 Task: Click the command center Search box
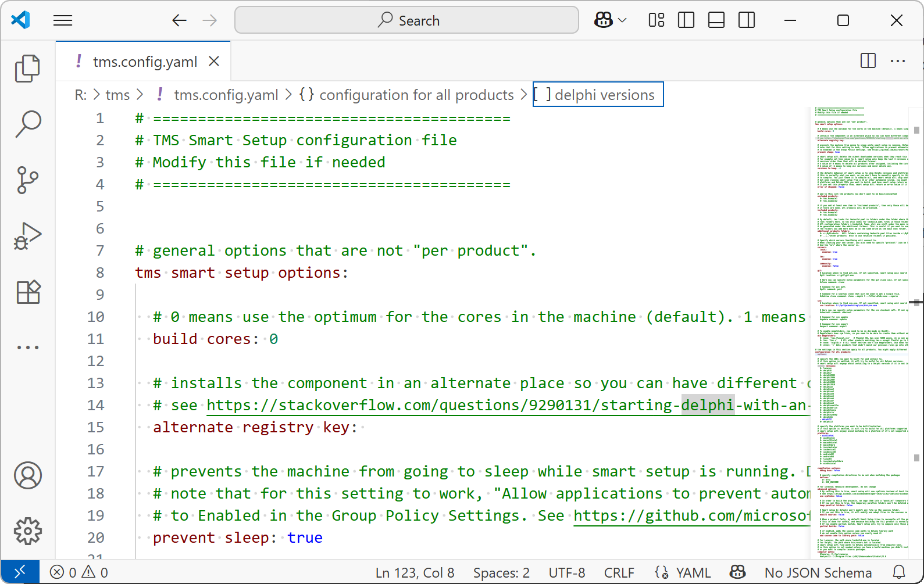click(406, 20)
